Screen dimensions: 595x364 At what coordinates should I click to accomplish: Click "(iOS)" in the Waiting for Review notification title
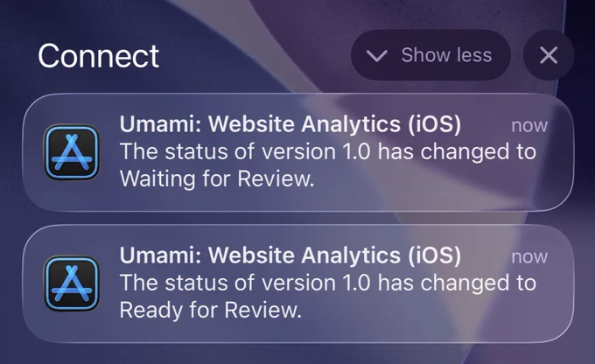pyautogui.click(x=435, y=124)
